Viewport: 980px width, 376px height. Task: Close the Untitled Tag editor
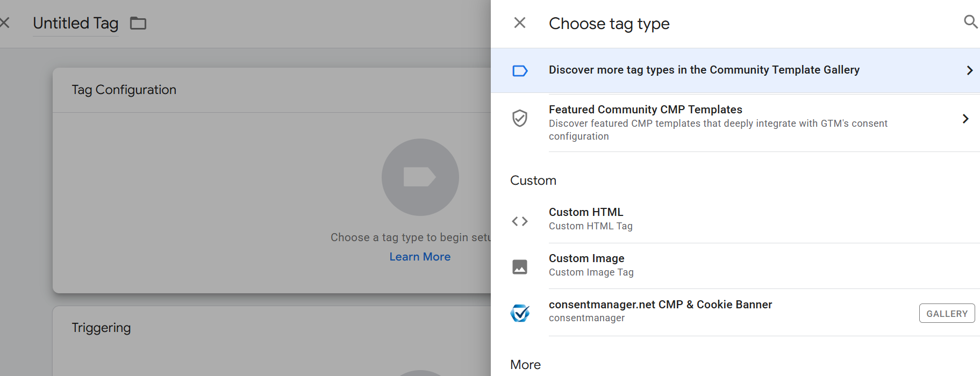click(5, 23)
